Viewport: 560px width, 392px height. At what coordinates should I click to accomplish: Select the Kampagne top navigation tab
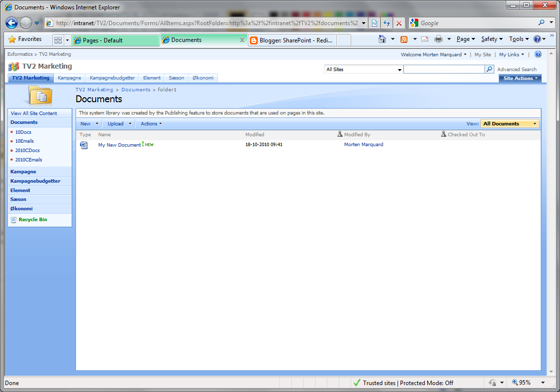[x=69, y=78]
